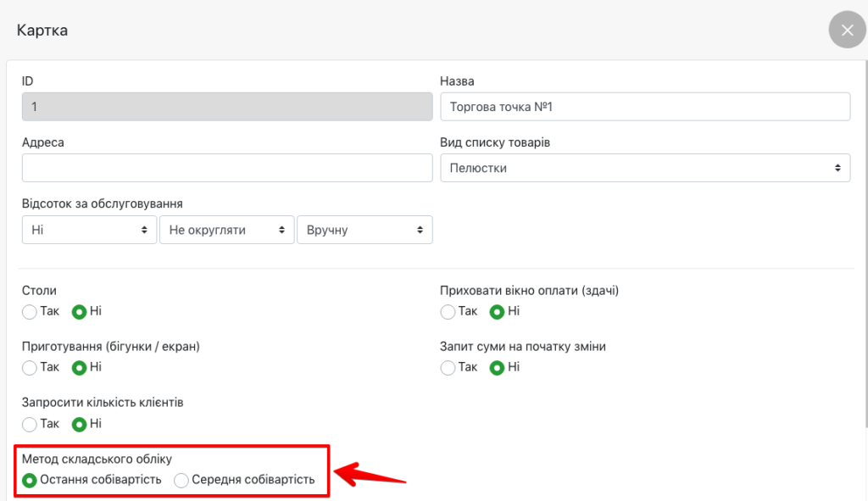Switch to Середня собівартість method

click(x=181, y=480)
